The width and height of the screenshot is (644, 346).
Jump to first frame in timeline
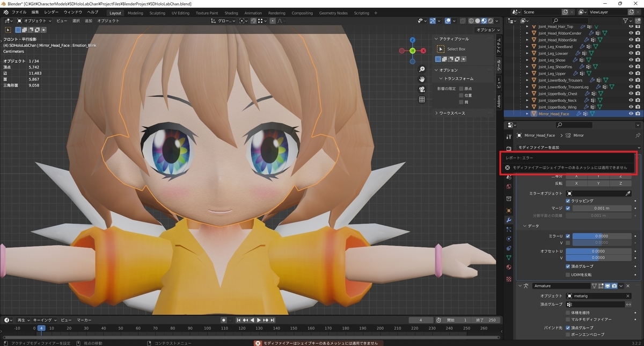tap(239, 320)
